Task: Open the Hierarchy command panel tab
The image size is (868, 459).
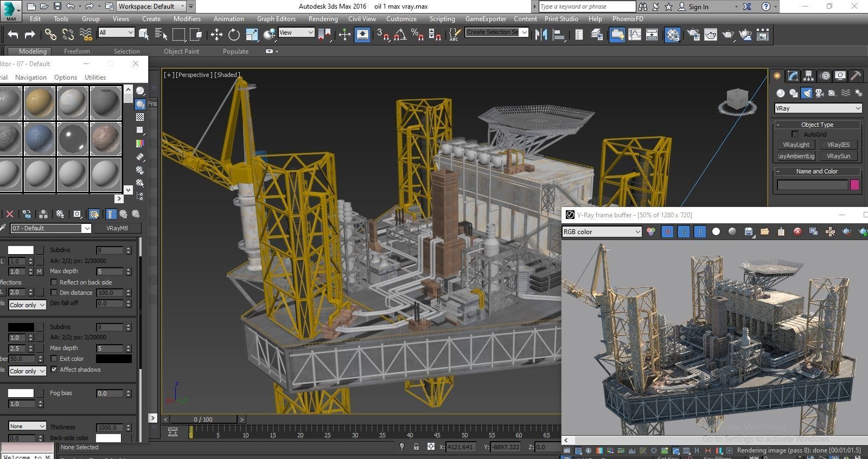Action: coord(809,76)
